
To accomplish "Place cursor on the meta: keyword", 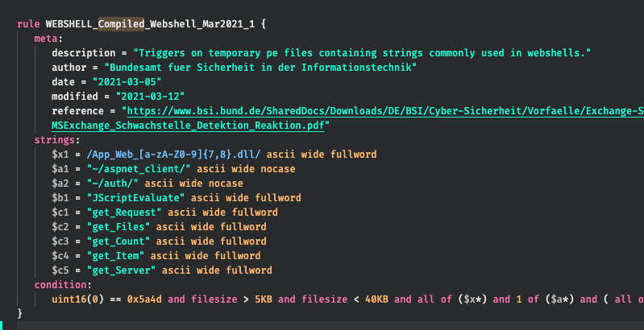I will 48,38.
